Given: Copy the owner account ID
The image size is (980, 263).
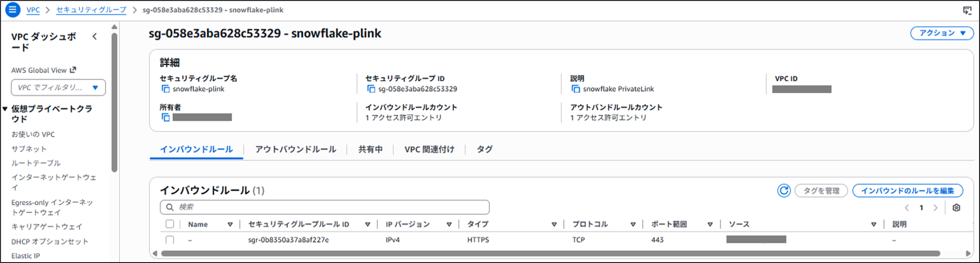Looking at the screenshot, I should click(x=165, y=117).
